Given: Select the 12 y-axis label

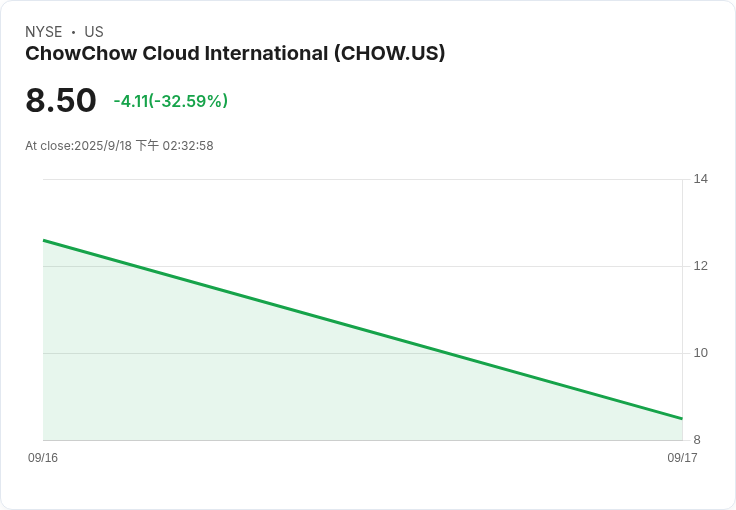Looking at the screenshot, I should [x=700, y=266].
